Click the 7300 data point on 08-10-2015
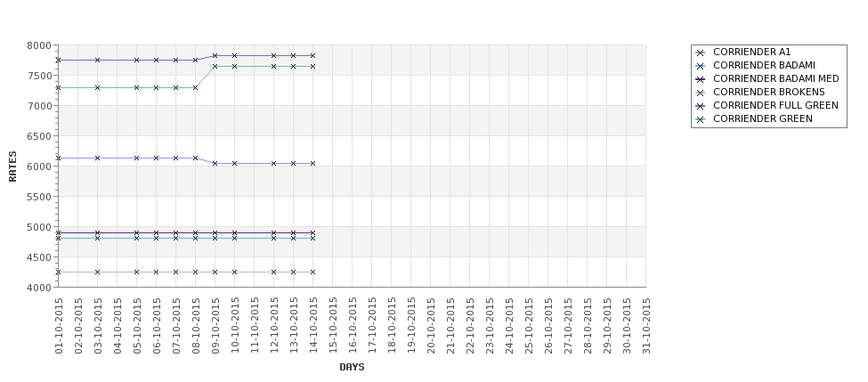This screenshot has height=382, width=868. [x=195, y=87]
